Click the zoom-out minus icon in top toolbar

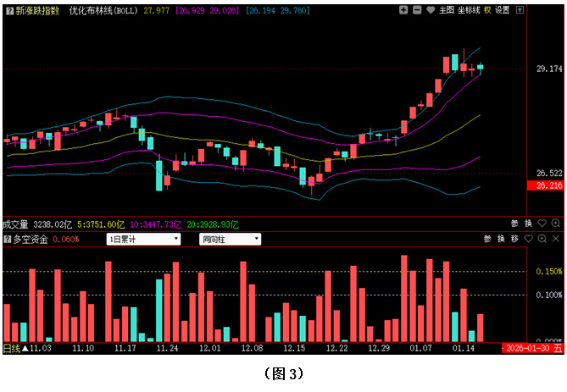[416, 10]
